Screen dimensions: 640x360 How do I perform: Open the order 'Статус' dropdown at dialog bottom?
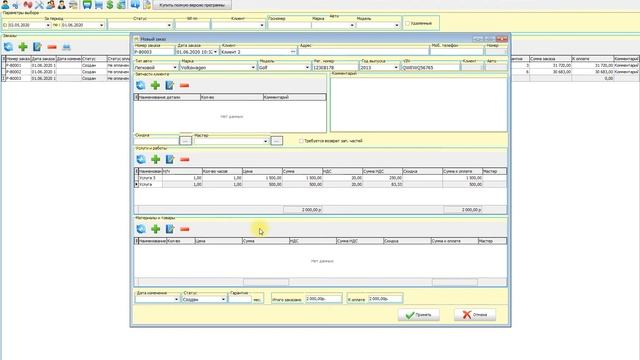point(223,299)
